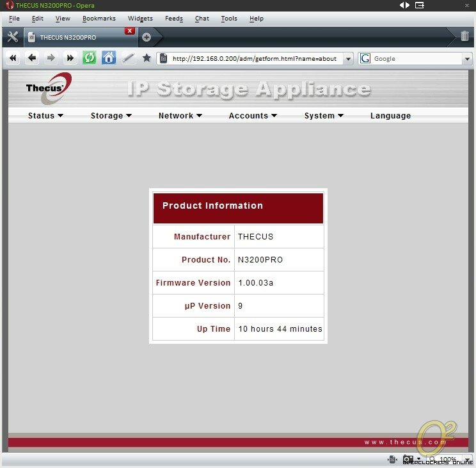This screenshot has width=476, height=468.
Task: Click the Language link
Action: click(390, 116)
